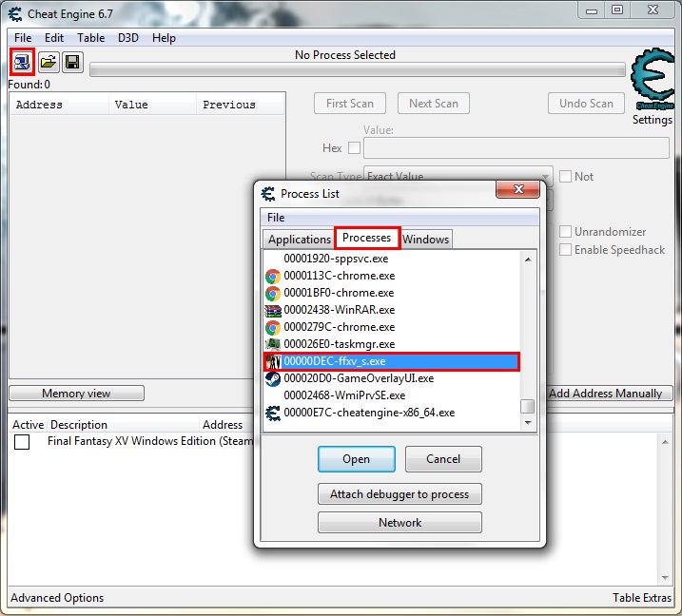The width and height of the screenshot is (682, 616).
Task: Open the Help menu
Action: [164, 38]
